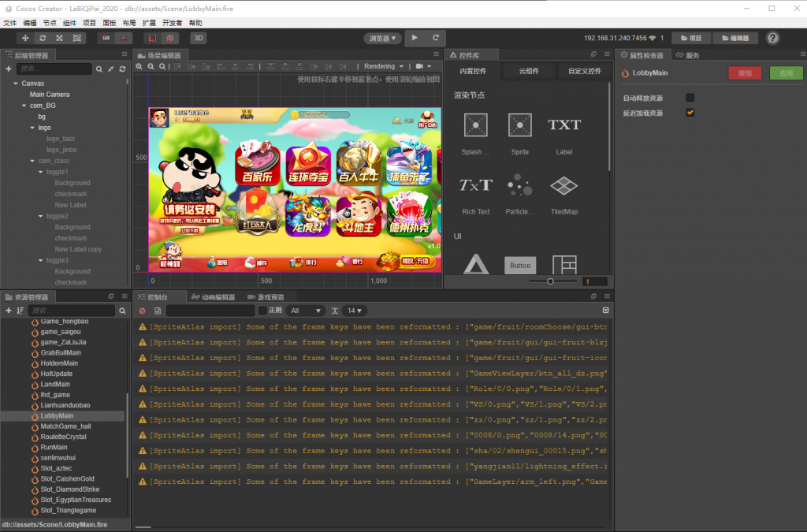This screenshot has height=532, width=807.
Task: Select the Rotate transform tool
Action: (x=43, y=38)
